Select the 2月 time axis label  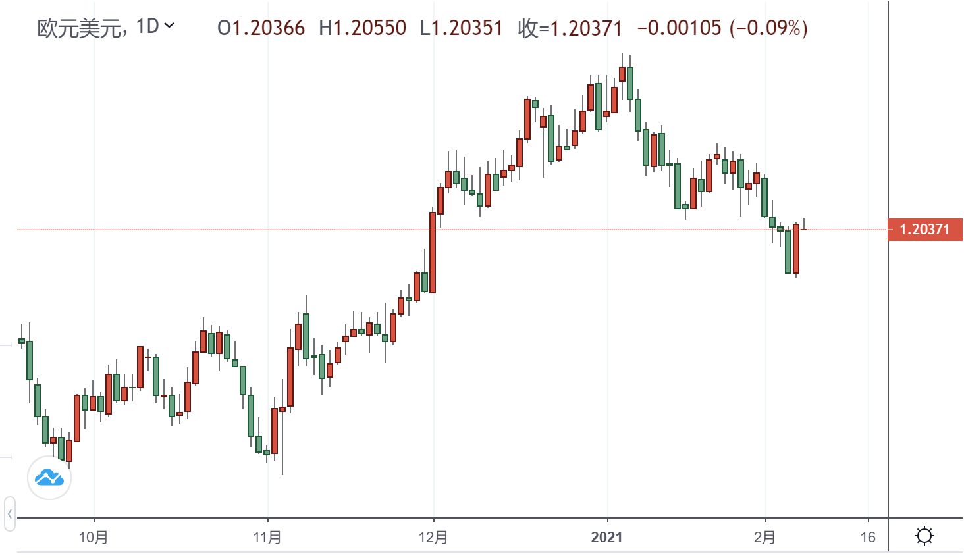click(x=764, y=537)
